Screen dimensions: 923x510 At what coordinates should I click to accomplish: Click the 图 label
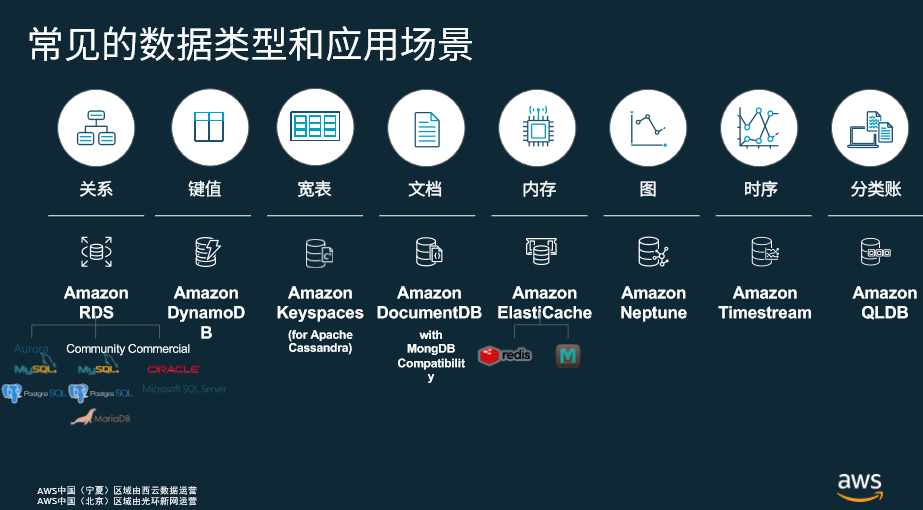pos(648,189)
